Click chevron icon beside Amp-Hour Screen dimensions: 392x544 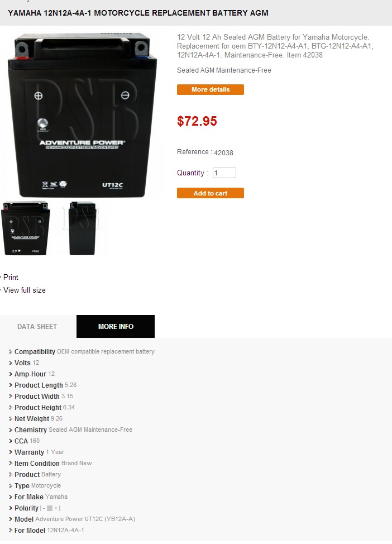(x=11, y=374)
